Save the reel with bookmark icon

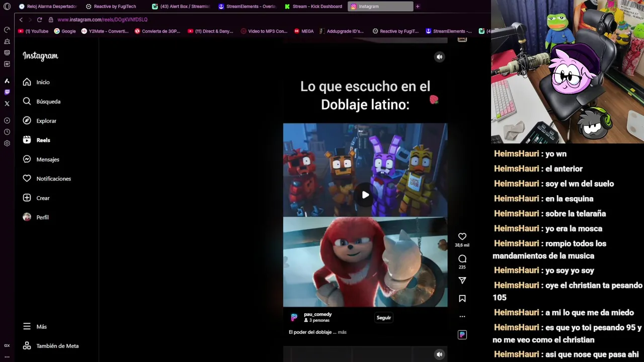pos(462,299)
